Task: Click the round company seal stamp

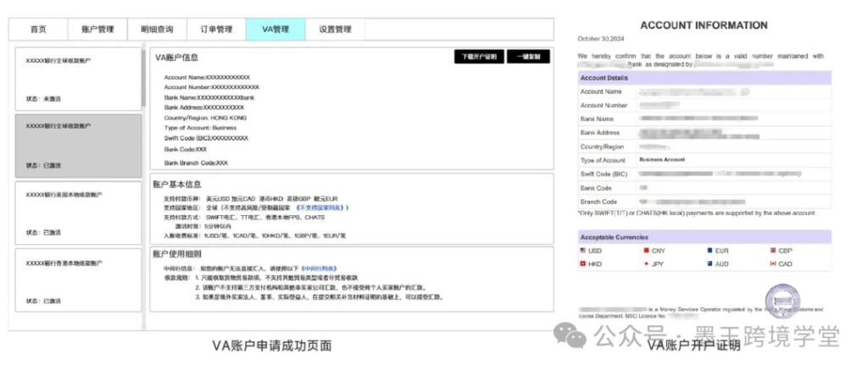Action: tap(782, 302)
